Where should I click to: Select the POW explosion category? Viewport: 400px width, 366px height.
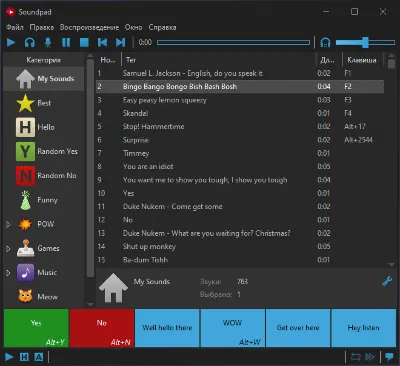click(44, 224)
